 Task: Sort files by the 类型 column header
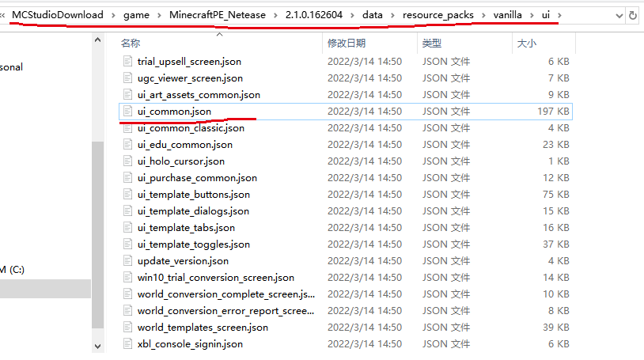pos(432,44)
